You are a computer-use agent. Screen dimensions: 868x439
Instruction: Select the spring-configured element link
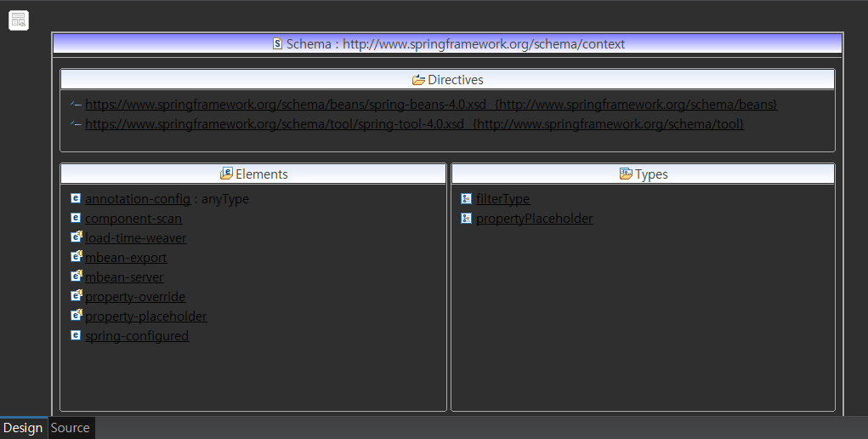[137, 335]
